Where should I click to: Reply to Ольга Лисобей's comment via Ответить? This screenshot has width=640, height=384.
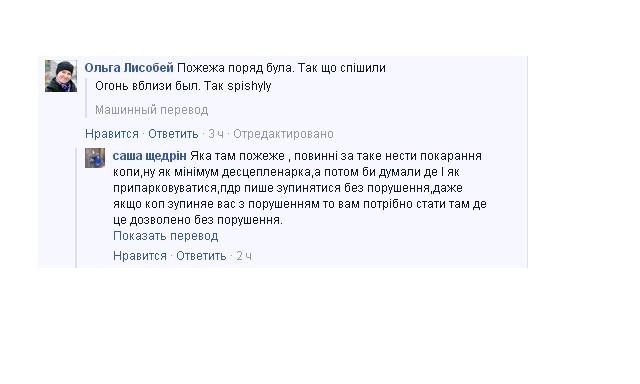pyautogui.click(x=173, y=134)
